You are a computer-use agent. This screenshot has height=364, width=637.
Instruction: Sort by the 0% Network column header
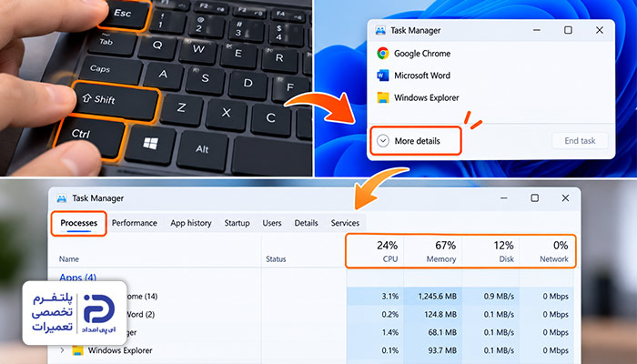(x=547, y=251)
